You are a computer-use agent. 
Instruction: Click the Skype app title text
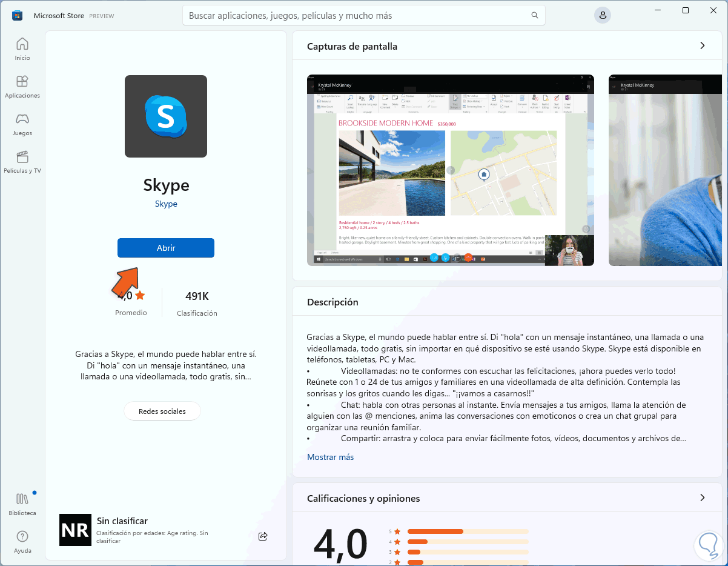(166, 185)
